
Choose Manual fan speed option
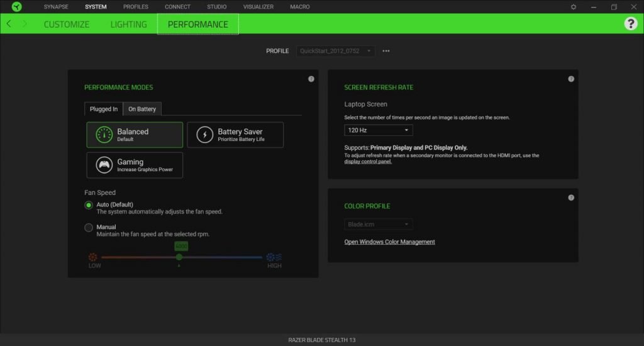(89, 228)
